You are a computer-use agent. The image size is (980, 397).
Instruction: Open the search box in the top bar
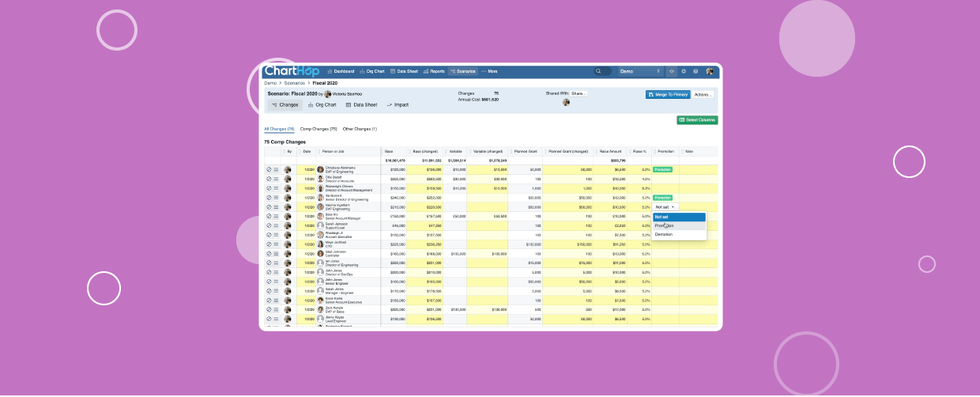pyautogui.click(x=602, y=71)
